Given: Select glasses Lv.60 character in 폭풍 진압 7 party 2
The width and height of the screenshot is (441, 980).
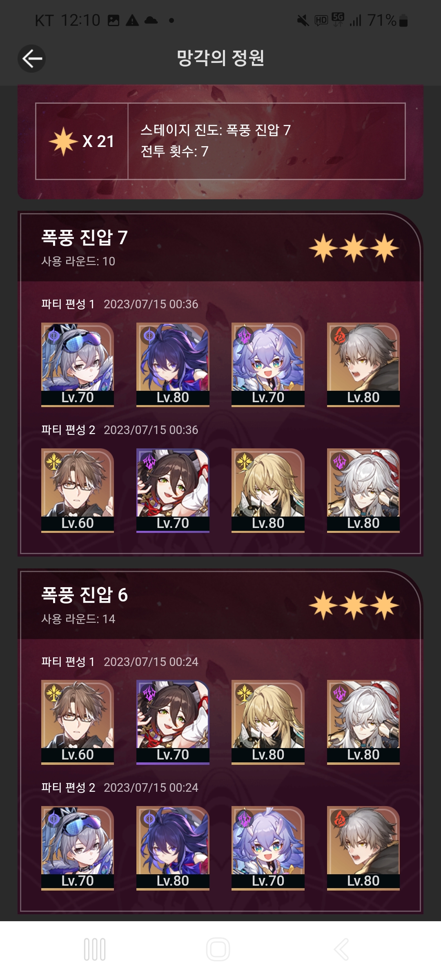Looking at the screenshot, I should (x=78, y=490).
